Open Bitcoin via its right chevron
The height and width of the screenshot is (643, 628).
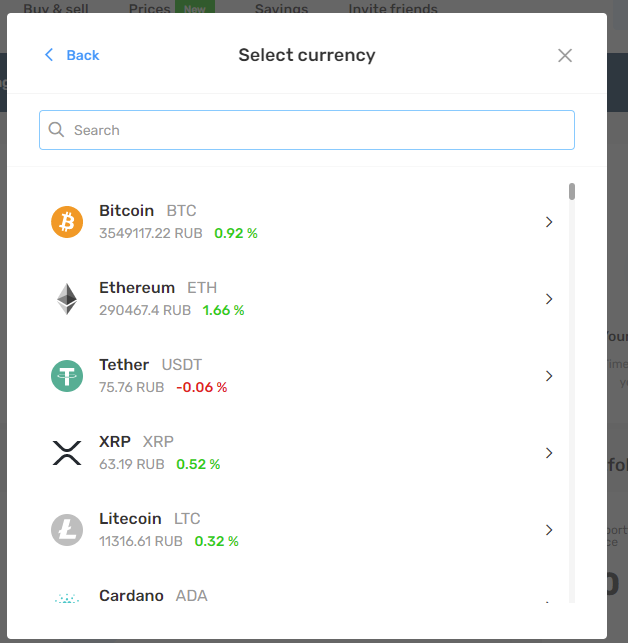(549, 222)
